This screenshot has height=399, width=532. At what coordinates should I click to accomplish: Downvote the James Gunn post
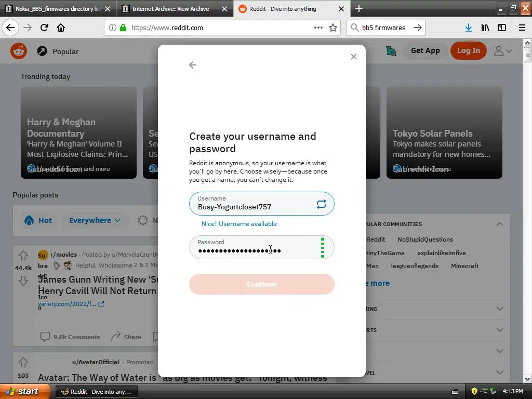23,281
